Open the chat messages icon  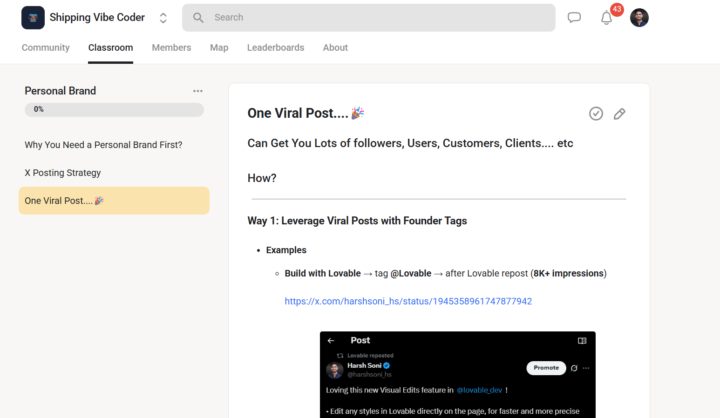pos(574,18)
